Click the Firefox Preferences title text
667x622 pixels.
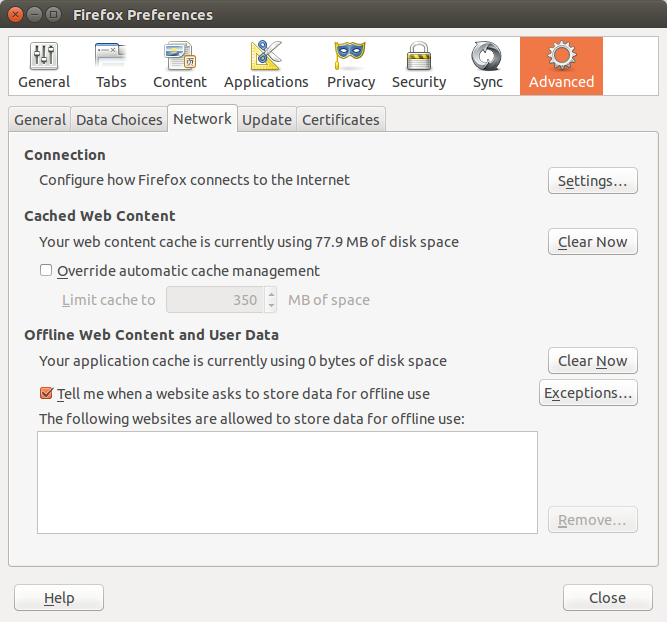[x=143, y=15]
